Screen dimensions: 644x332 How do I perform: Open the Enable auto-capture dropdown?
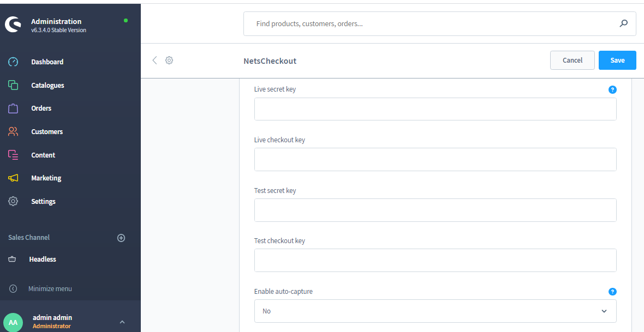436,311
